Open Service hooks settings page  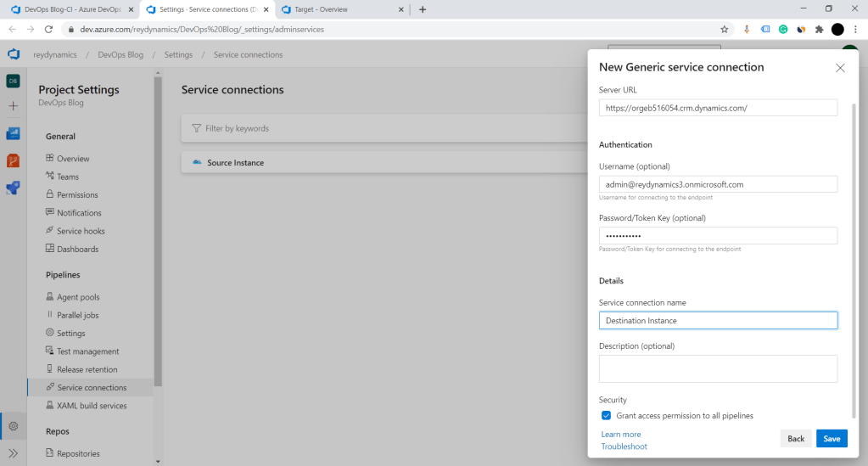[81, 231]
